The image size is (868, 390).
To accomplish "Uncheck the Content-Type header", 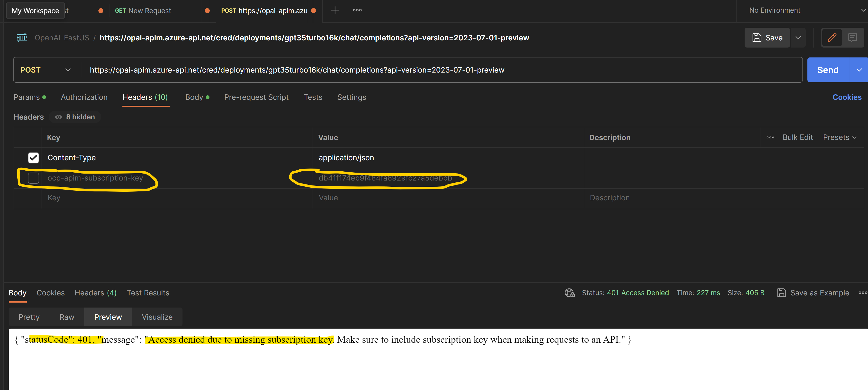I will (33, 157).
